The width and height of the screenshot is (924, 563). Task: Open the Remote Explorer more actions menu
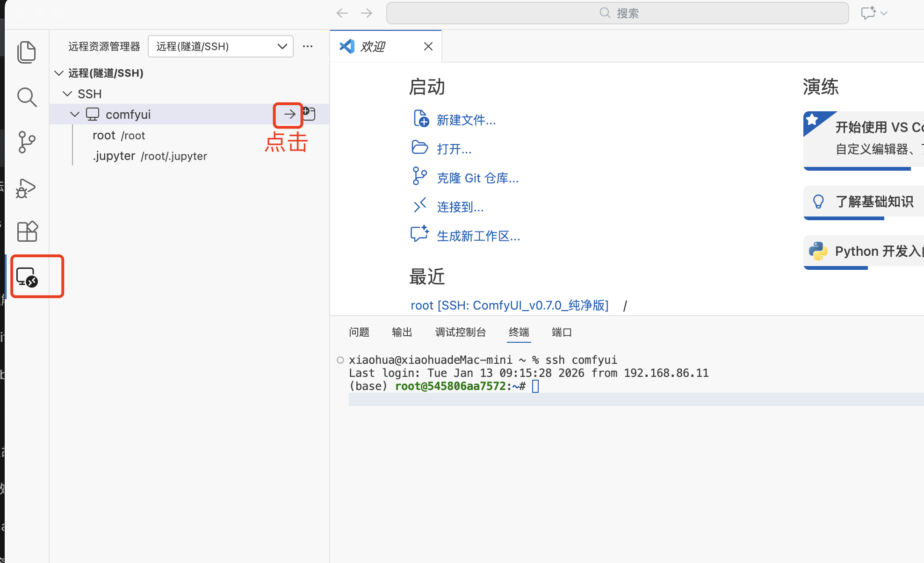[x=307, y=46]
